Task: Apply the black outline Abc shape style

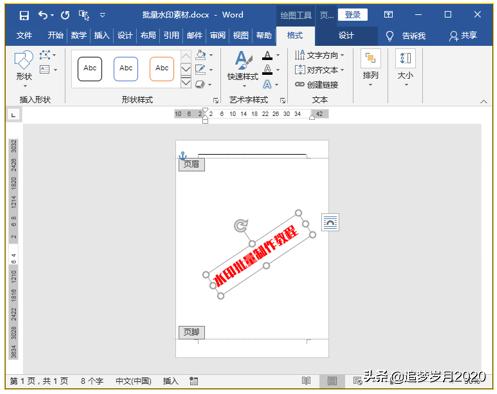Action: click(x=90, y=69)
